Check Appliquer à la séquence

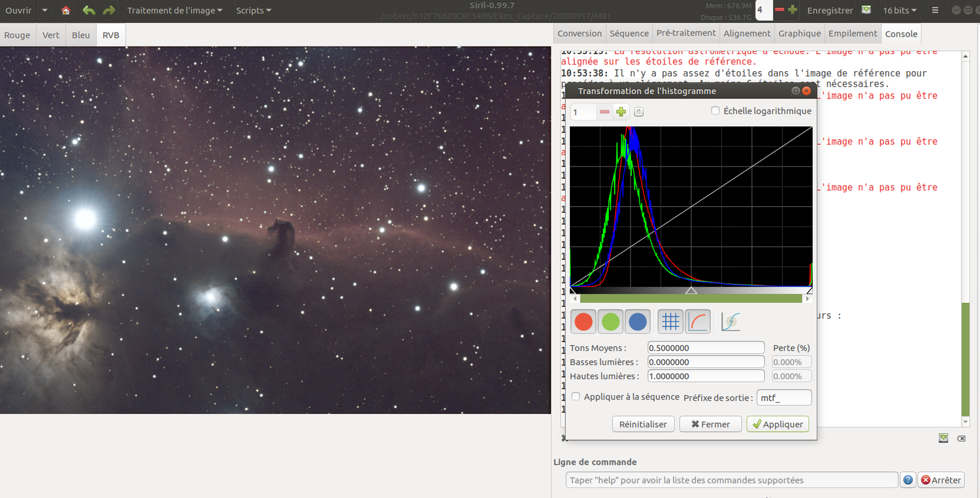pos(576,396)
